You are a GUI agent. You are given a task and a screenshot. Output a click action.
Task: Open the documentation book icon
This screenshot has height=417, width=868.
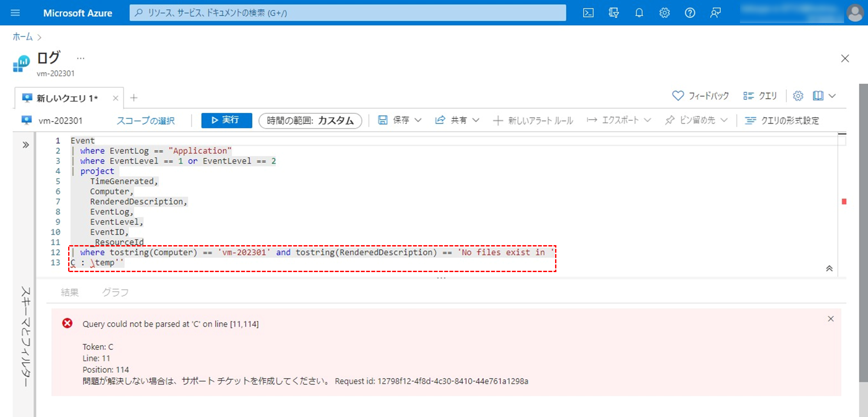point(818,96)
